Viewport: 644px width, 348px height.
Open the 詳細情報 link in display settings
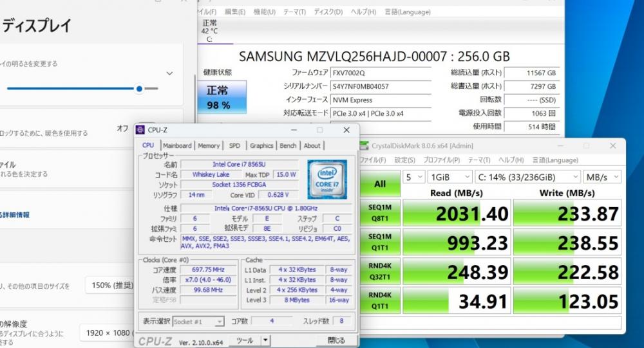(x=15, y=215)
